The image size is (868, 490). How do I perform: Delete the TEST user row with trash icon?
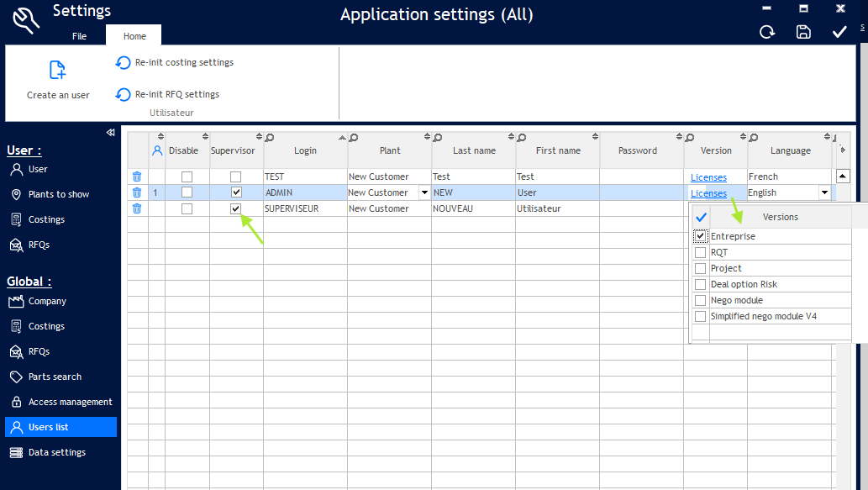coord(137,177)
